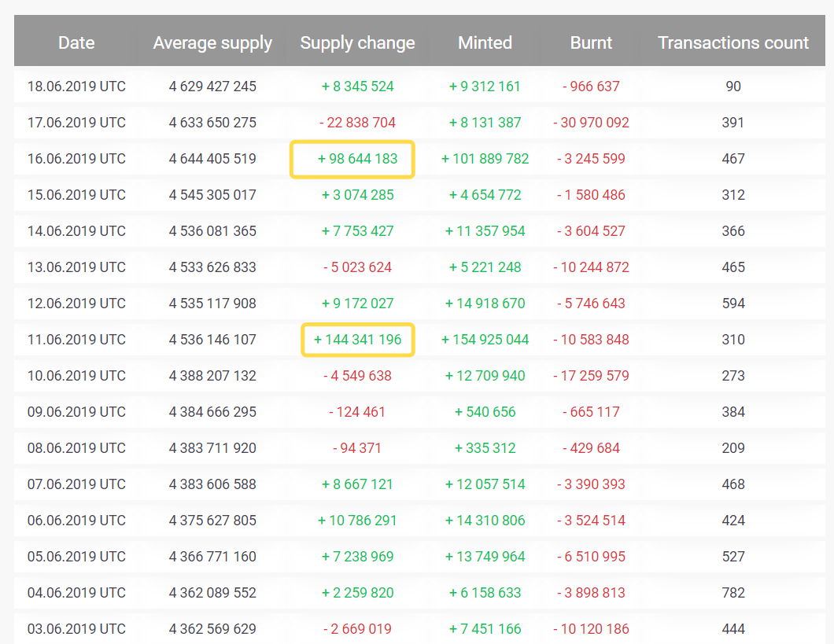Click burnt value - 10 244 872
Image resolution: width=834 pixels, height=644 pixels.
pos(591,267)
